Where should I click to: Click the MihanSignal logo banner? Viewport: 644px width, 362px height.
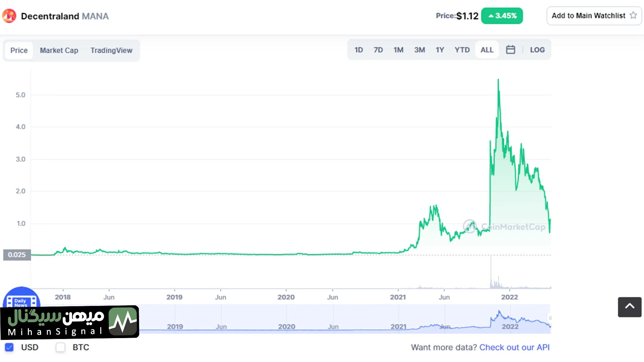coord(70,322)
